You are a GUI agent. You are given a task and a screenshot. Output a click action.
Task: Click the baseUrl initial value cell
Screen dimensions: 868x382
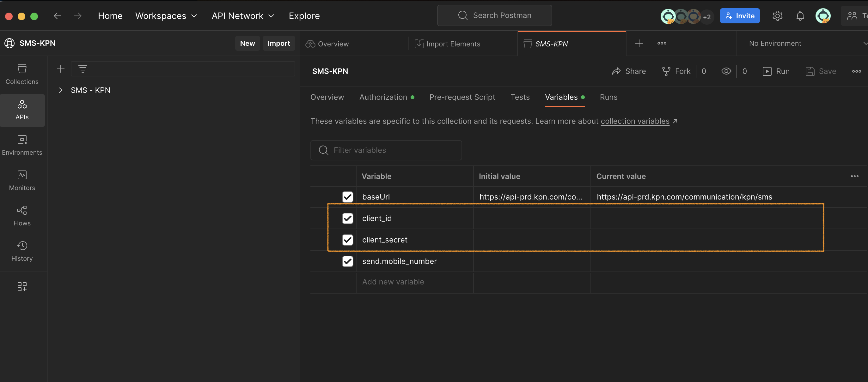click(x=532, y=197)
